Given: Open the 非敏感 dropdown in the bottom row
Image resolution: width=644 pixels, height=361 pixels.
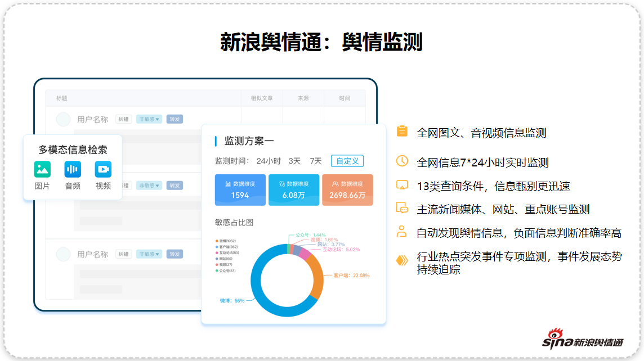Looking at the screenshot, I should 149,254.
